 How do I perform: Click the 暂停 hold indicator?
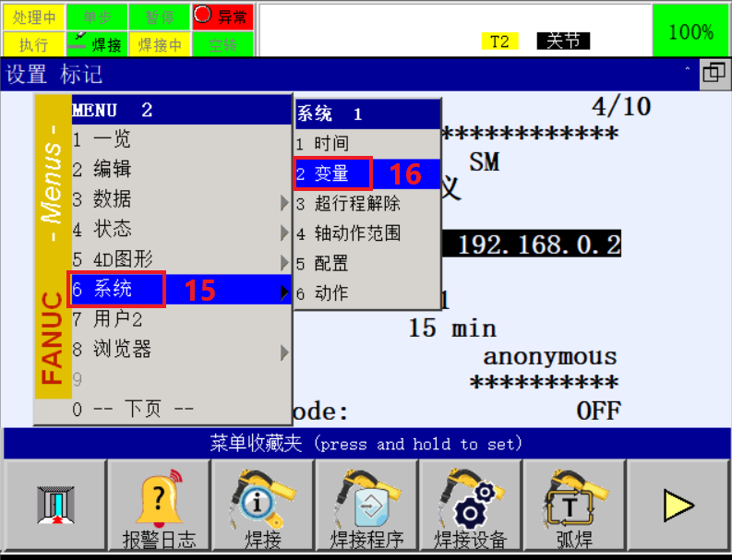pos(160,17)
